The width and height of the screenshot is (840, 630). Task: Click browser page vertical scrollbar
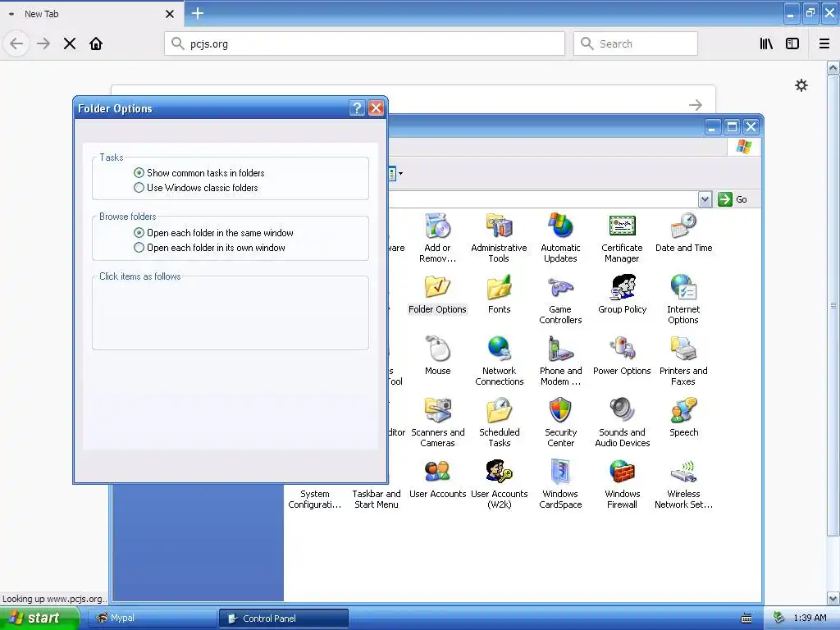[x=833, y=305]
